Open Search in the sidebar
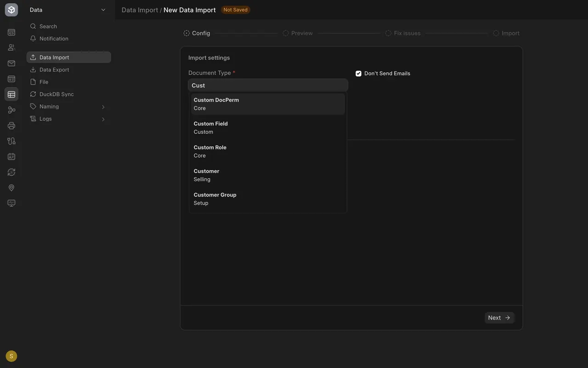588x368 pixels. coord(69,26)
